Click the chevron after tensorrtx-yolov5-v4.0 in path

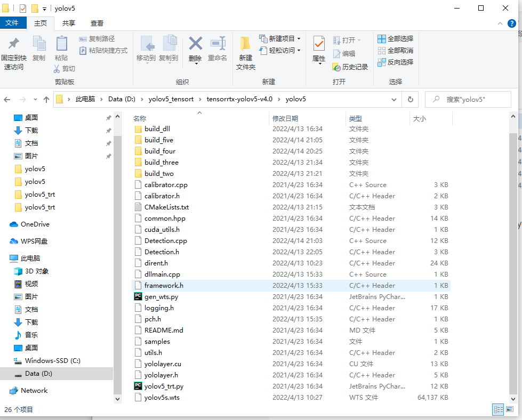279,99
